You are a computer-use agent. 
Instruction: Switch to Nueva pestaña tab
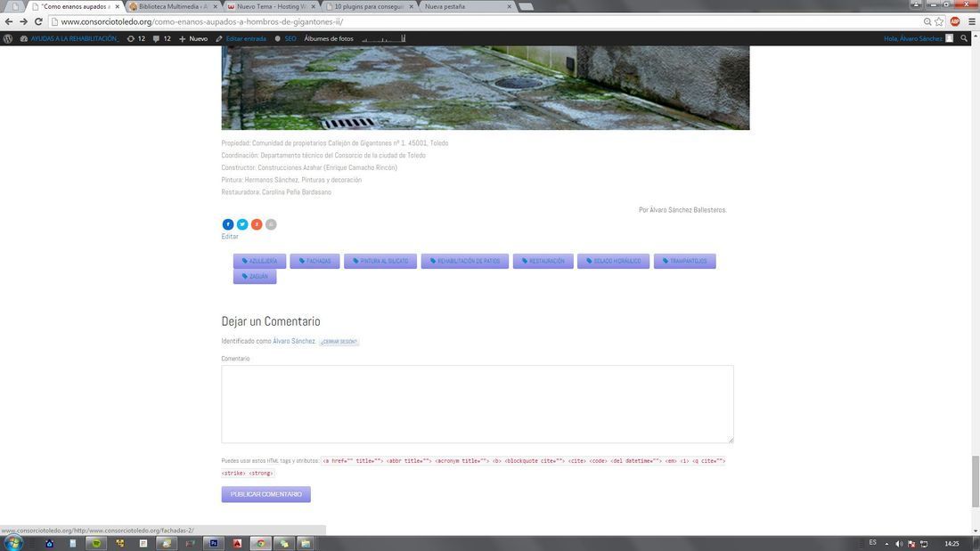466,6
